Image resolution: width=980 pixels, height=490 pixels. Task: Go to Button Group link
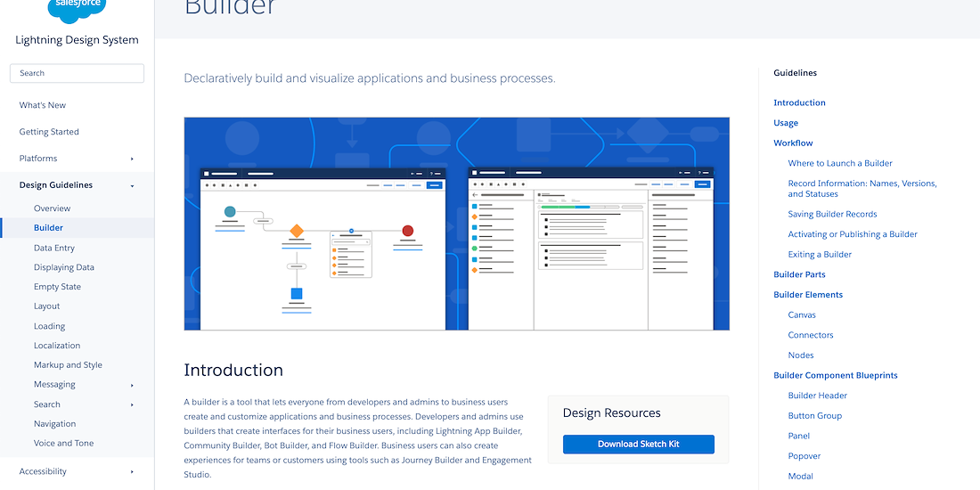pyautogui.click(x=815, y=416)
